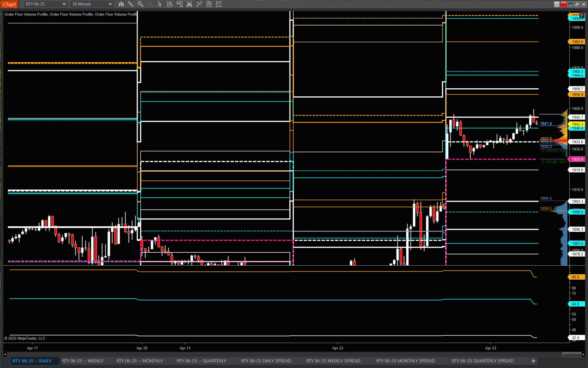Click the 1890.3 white price marker
The width and height of the screenshot is (588, 368).
point(577,230)
